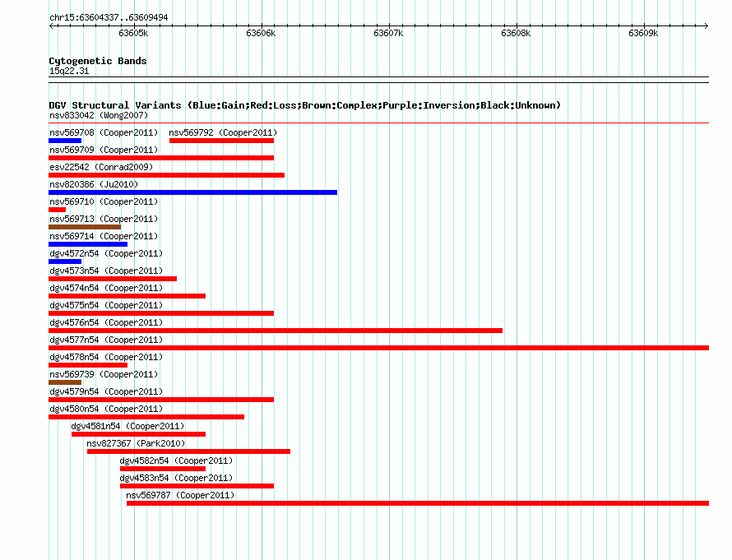Click the red bar of dgv4581n54
The width and height of the screenshot is (732, 560).
coord(138,434)
